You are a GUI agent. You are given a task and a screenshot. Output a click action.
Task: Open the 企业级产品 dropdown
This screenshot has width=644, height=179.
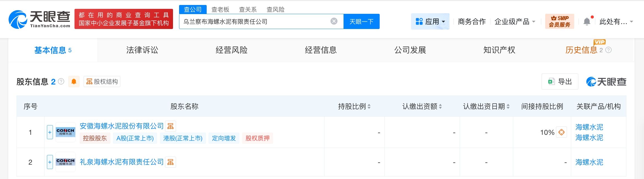pyautogui.click(x=515, y=22)
